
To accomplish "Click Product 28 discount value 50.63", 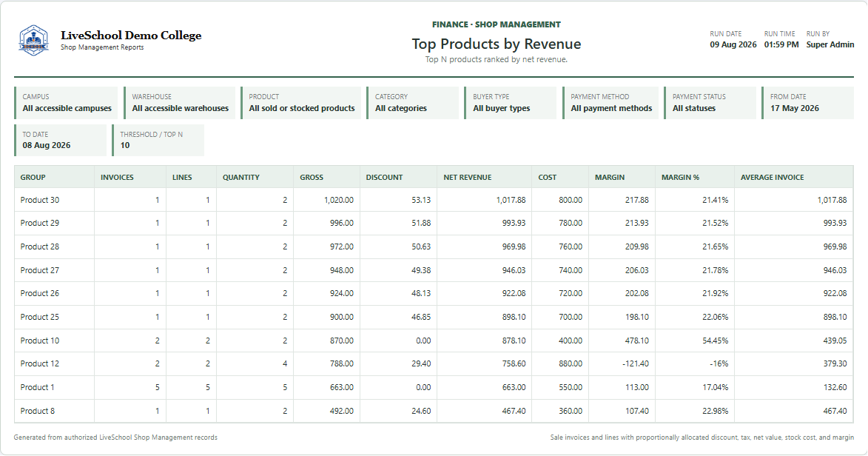I will [421, 247].
